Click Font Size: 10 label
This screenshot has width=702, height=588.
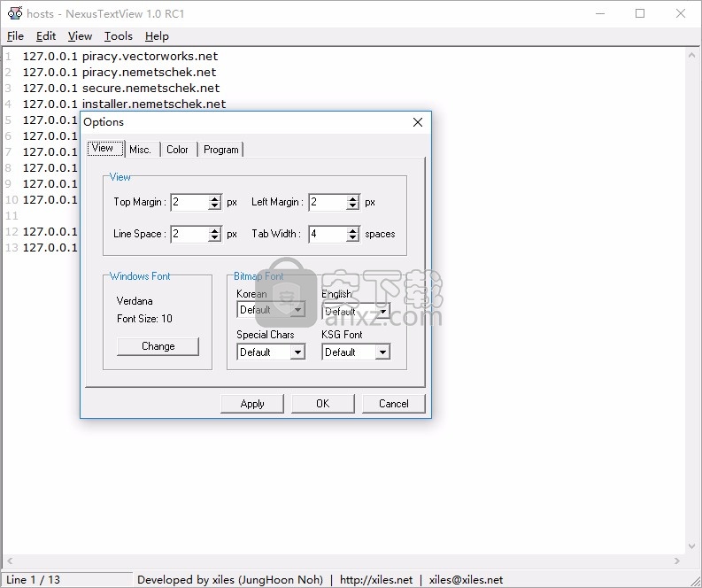[144, 319]
